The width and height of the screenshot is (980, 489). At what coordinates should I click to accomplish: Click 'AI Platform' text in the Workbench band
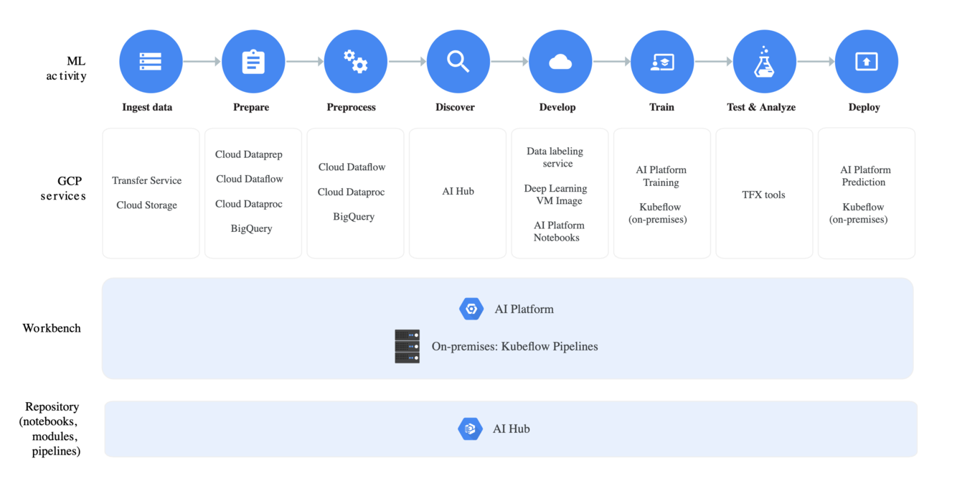click(x=524, y=309)
